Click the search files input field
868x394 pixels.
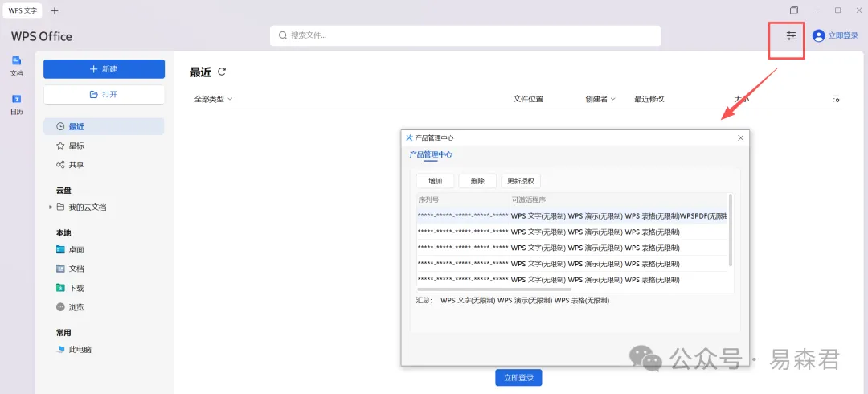(465, 35)
